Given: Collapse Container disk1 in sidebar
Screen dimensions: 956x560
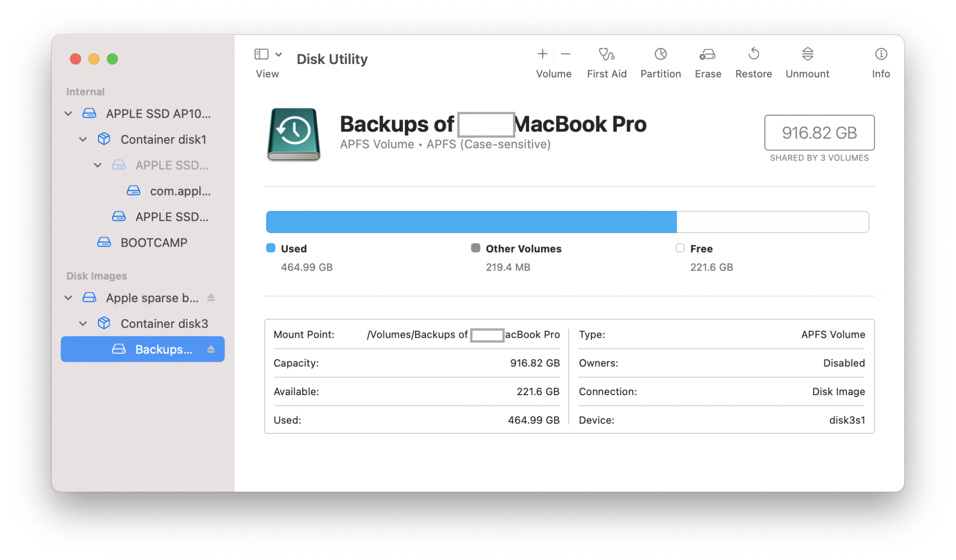Looking at the screenshot, I should (x=83, y=140).
